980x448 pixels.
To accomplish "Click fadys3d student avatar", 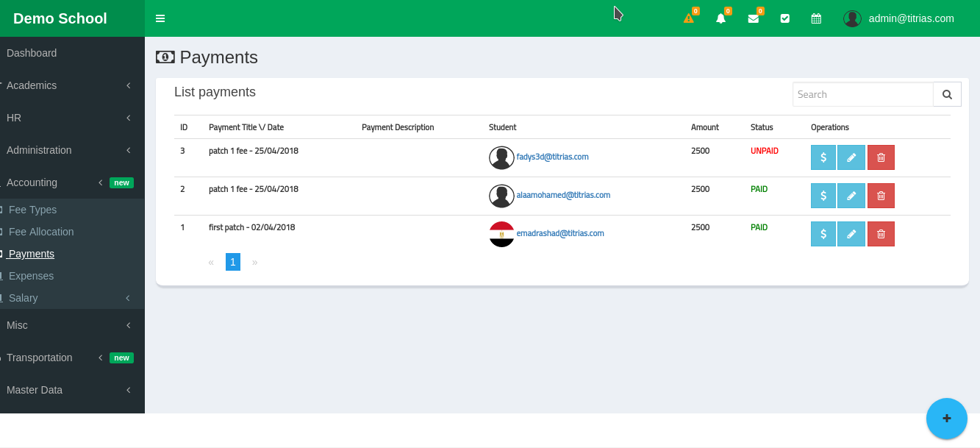I will 501,158.
